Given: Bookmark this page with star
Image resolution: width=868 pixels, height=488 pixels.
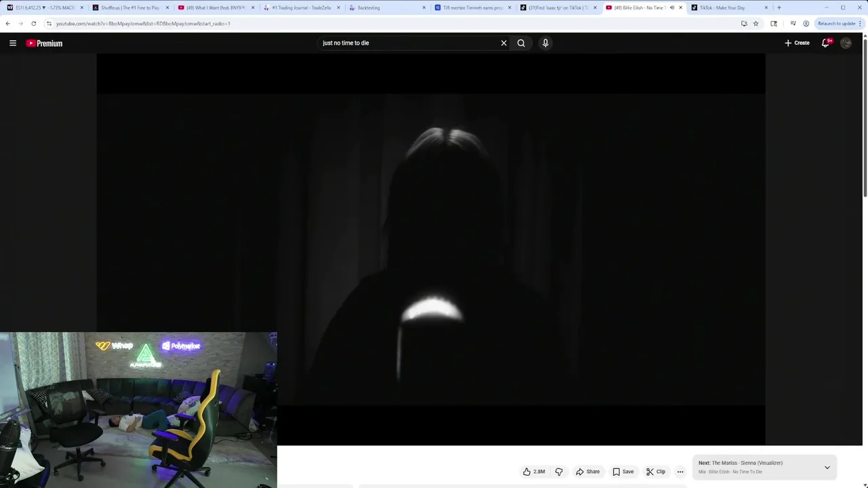Looking at the screenshot, I should 755,23.
